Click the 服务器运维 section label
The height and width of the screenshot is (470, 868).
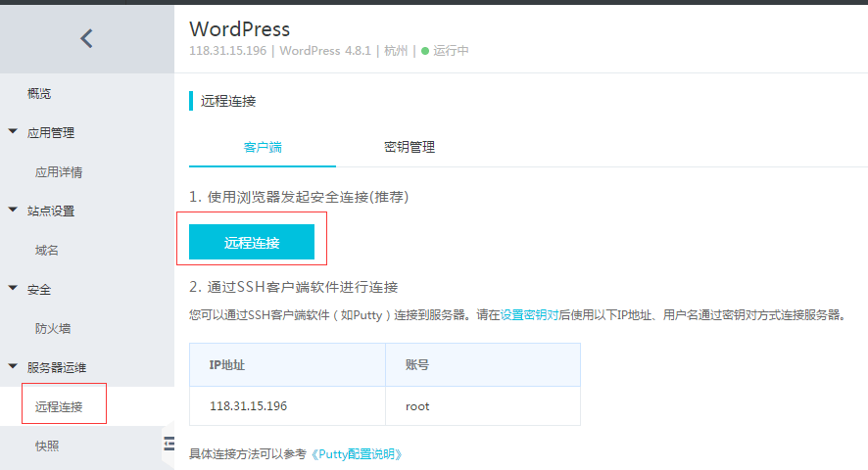(x=57, y=367)
